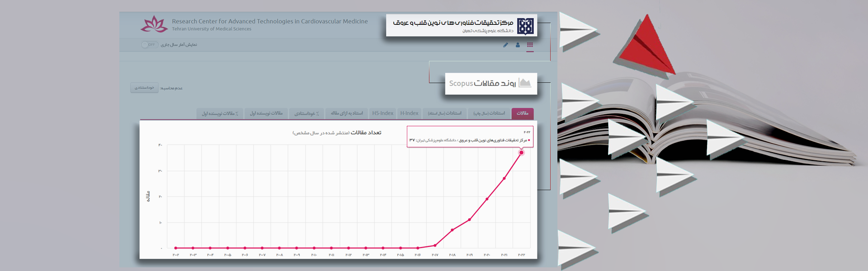Screen dimensions: 868x271
Task: Click the 2022 data point on chart
Action: tap(521, 153)
